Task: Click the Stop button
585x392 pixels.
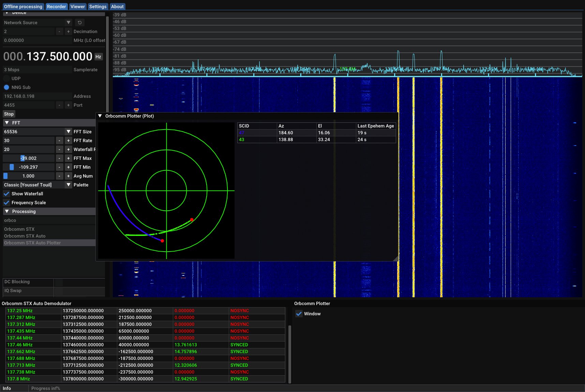Action: pyautogui.click(x=9, y=114)
